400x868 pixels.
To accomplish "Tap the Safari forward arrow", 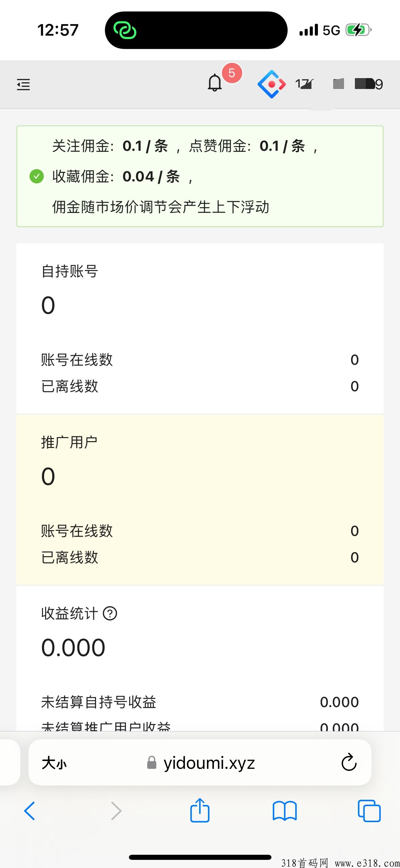I will click(x=116, y=811).
